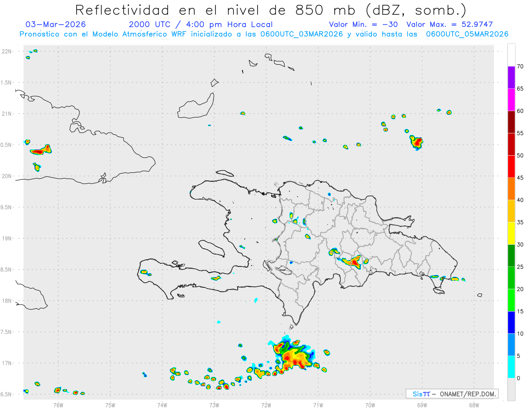
Task: Click the magenta 60–65 dBZ legend color
Action: (x=511, y=100)
